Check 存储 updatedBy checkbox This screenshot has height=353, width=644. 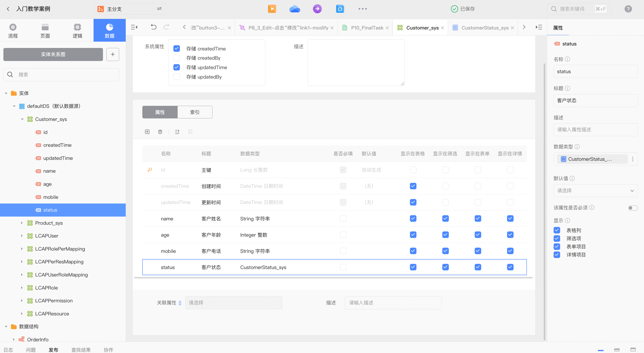(x=177, y=77)
